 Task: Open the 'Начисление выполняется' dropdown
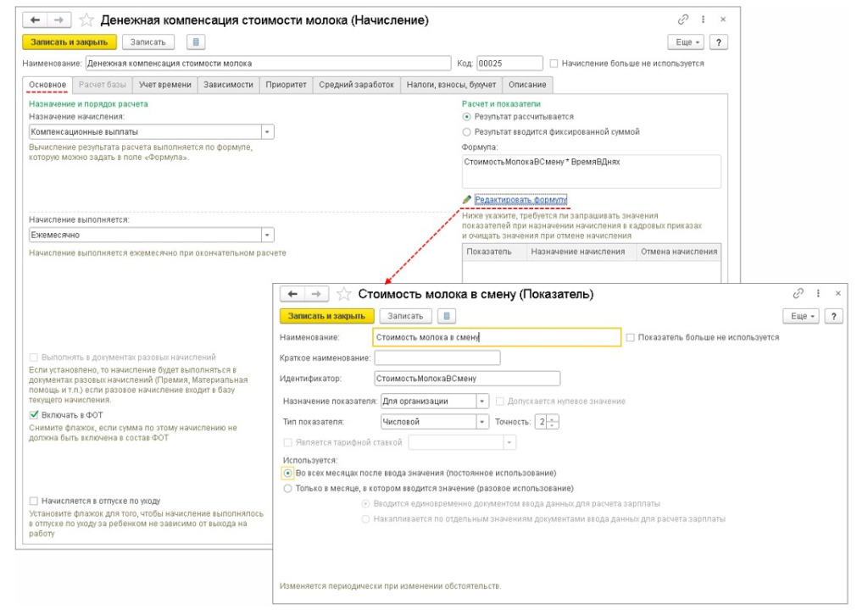coord(267,235)
